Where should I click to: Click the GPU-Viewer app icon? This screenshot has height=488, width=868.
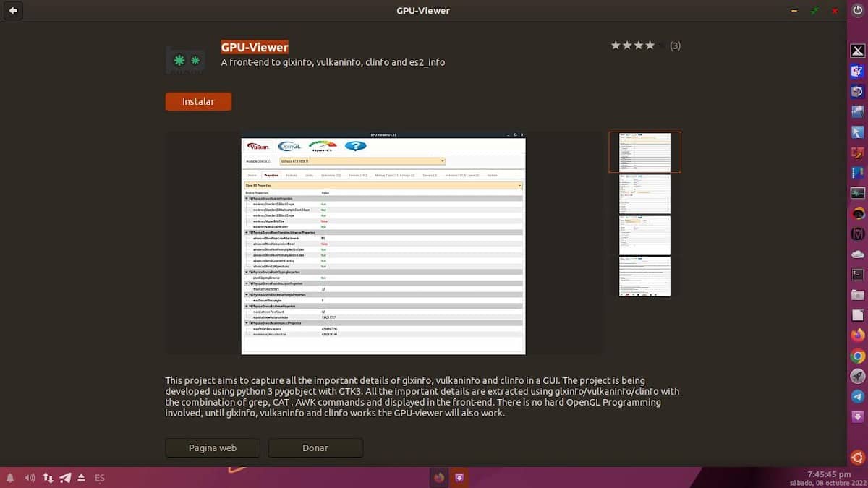187,61
